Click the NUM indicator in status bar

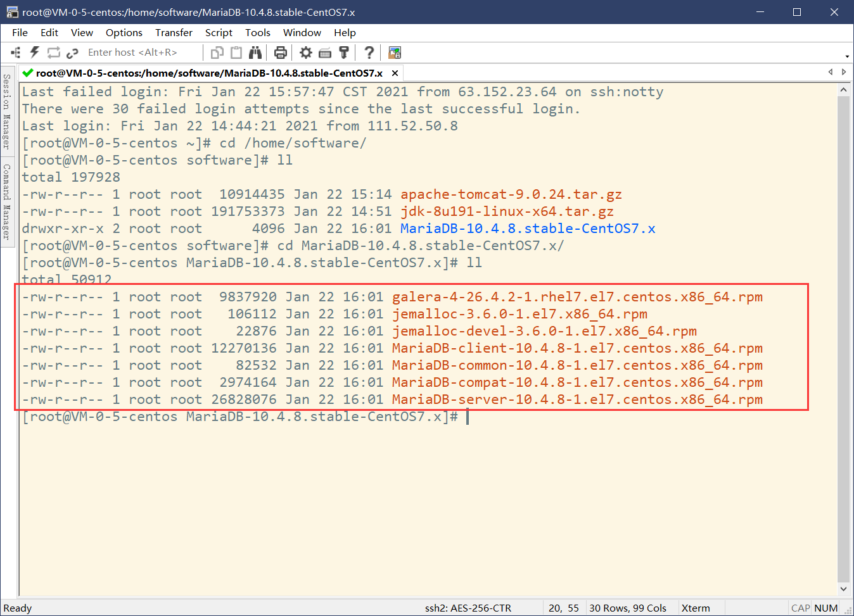coord(826,608)
